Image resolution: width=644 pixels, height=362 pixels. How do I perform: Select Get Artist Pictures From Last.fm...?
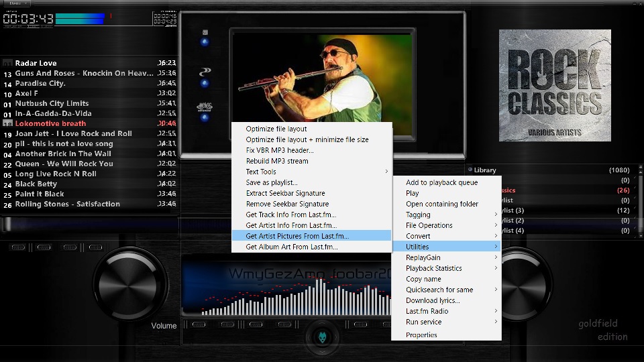coord(312,235)
